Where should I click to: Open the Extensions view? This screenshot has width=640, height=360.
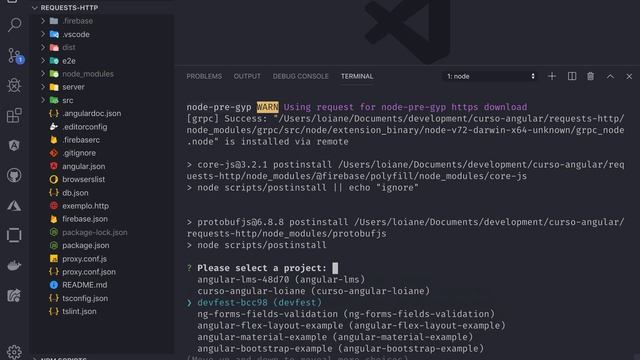click(15, 116)
